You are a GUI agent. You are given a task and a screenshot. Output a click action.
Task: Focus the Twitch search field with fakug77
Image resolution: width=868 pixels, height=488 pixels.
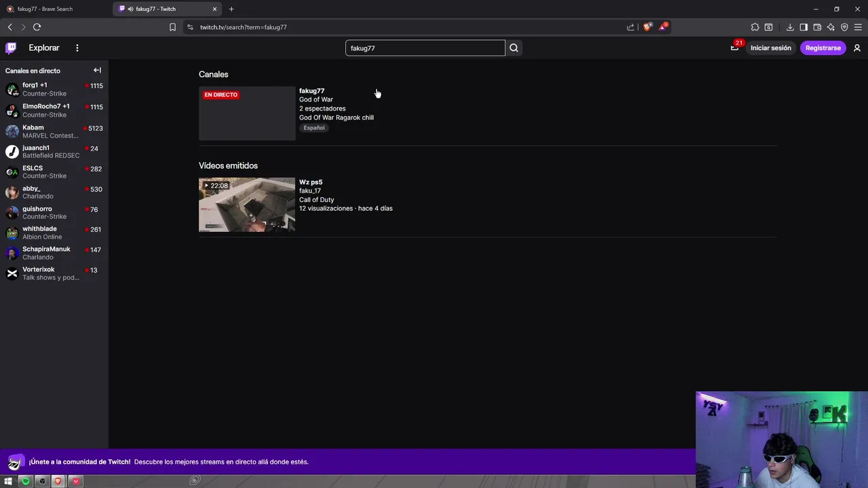pyautogui.click(x=425, y=47)
